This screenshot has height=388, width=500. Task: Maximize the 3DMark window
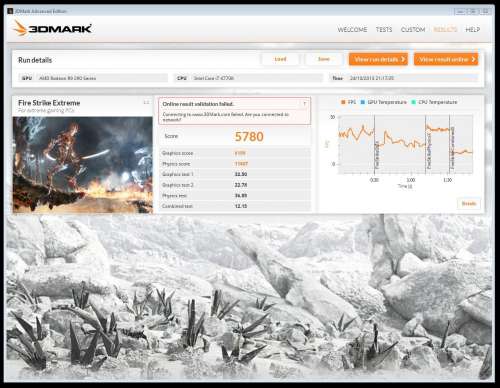coord(472,11)
